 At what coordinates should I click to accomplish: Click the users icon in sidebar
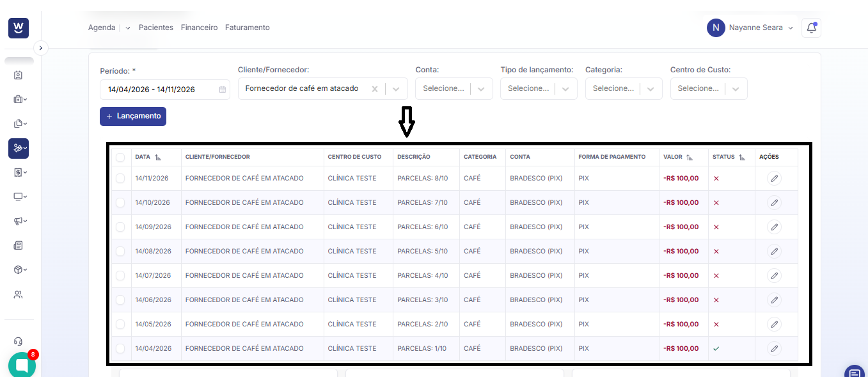(18, 294)
